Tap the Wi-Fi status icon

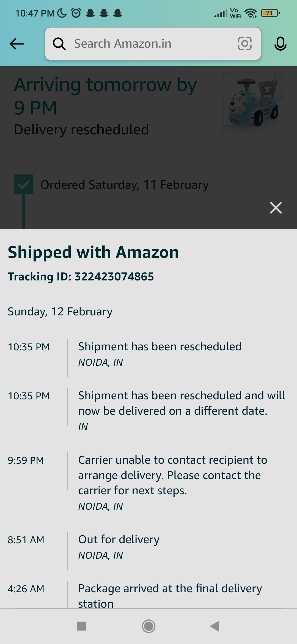tap(251, 13)
